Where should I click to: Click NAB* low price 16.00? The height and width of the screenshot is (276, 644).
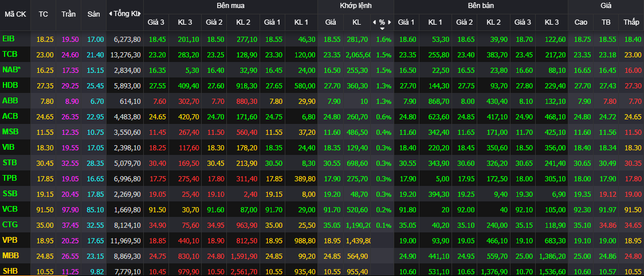point(633,71)
